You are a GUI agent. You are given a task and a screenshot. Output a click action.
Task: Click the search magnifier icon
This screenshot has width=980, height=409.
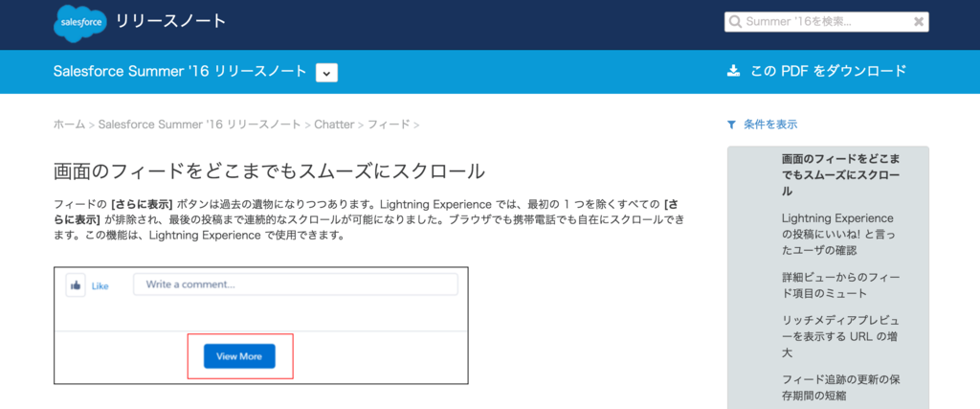click(x=736, y=22)
